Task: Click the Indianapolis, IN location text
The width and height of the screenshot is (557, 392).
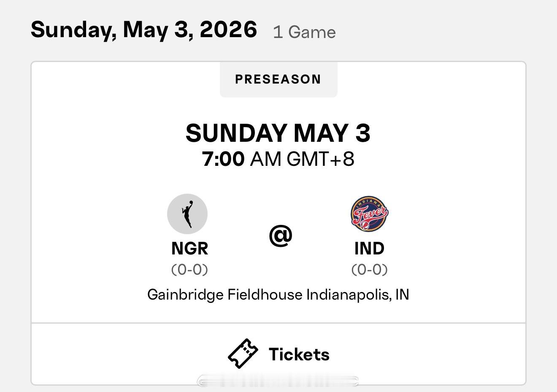Action: coord(358,295)
